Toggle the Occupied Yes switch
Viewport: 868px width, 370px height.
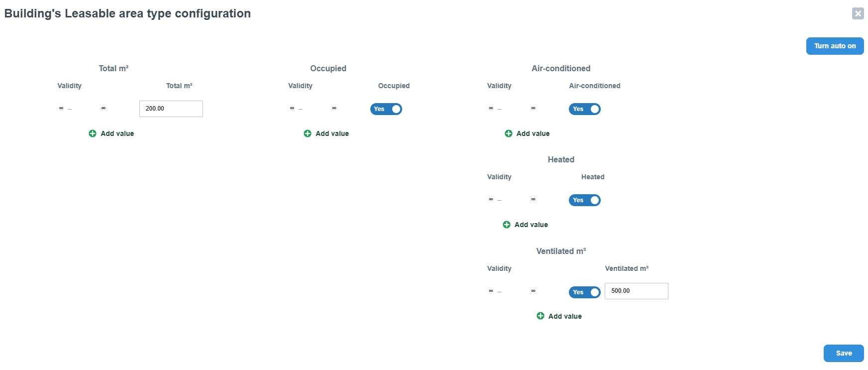coord(386,109)
